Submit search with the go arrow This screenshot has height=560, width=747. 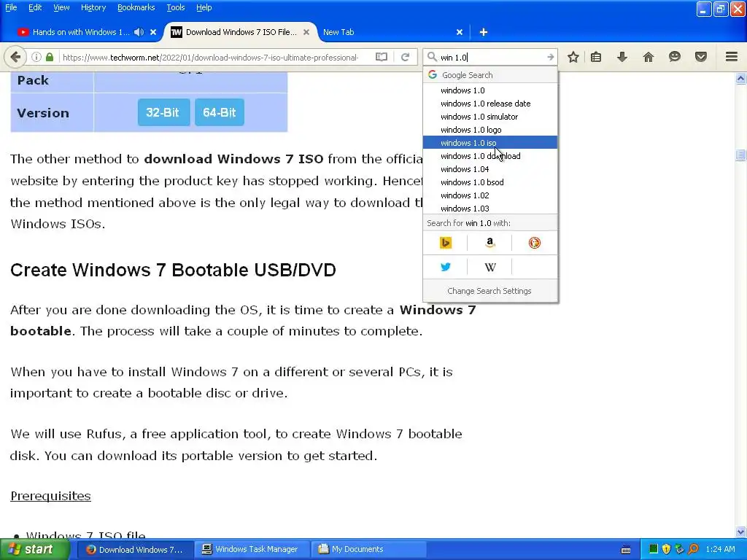coord(550,57)
